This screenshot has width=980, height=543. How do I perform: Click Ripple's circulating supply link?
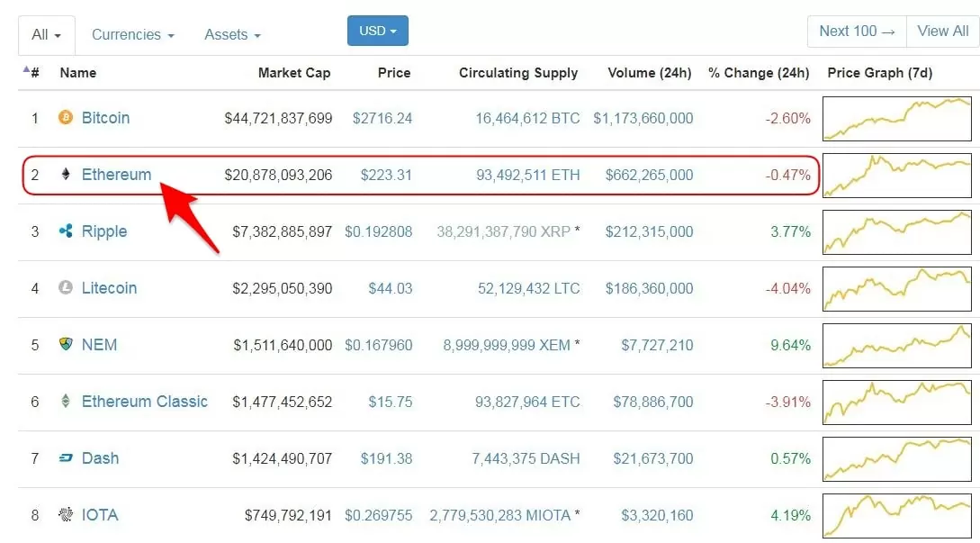coord(503,232)
